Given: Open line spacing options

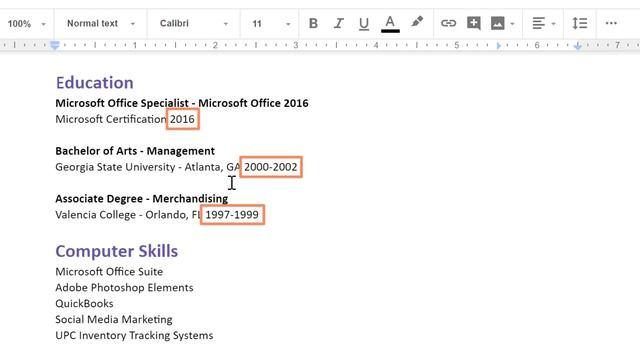Looking at the screenshot, I should tap(580, 23).
